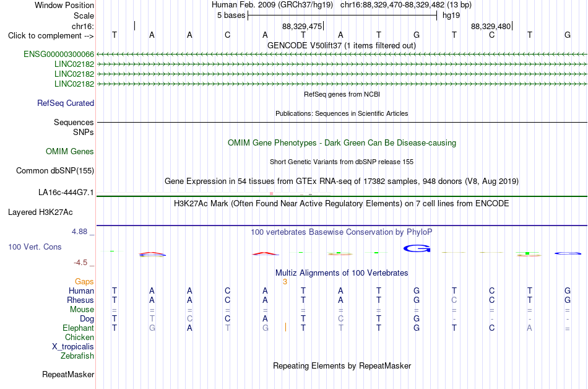Image resolution: width=588 pixels, height=389 pixels.
Task: Select the Scale label on left
Action: pos(84,15)
